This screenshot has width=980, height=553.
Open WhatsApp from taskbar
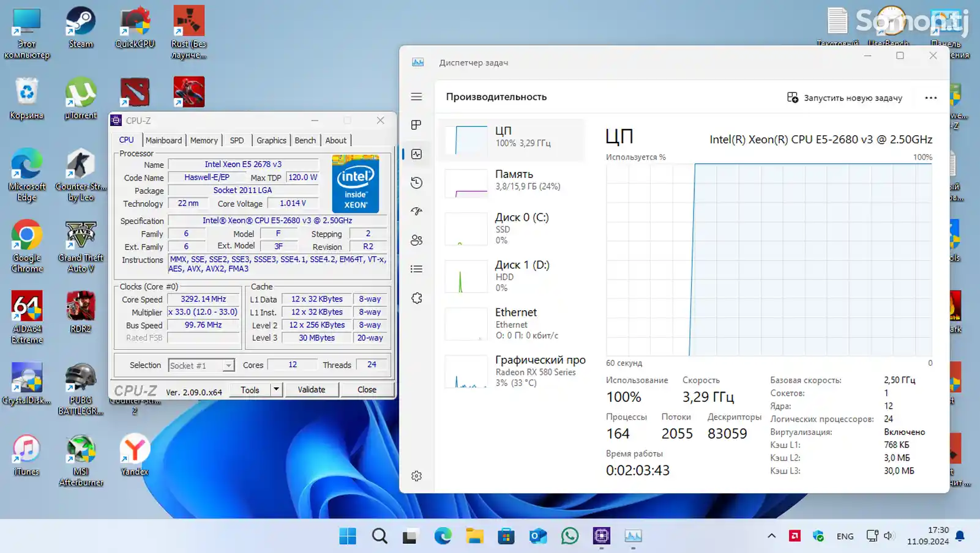point(570,536)
